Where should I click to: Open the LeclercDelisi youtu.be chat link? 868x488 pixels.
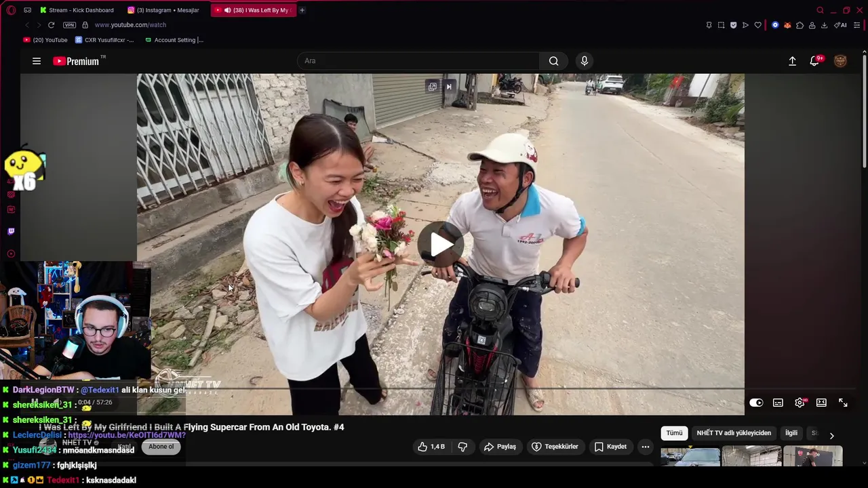(127, 435)
